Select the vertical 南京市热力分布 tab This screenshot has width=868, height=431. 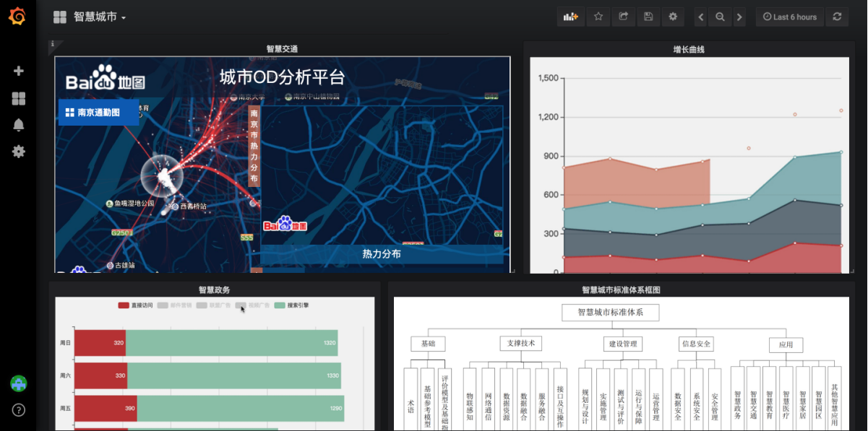[x=254, y=146]
